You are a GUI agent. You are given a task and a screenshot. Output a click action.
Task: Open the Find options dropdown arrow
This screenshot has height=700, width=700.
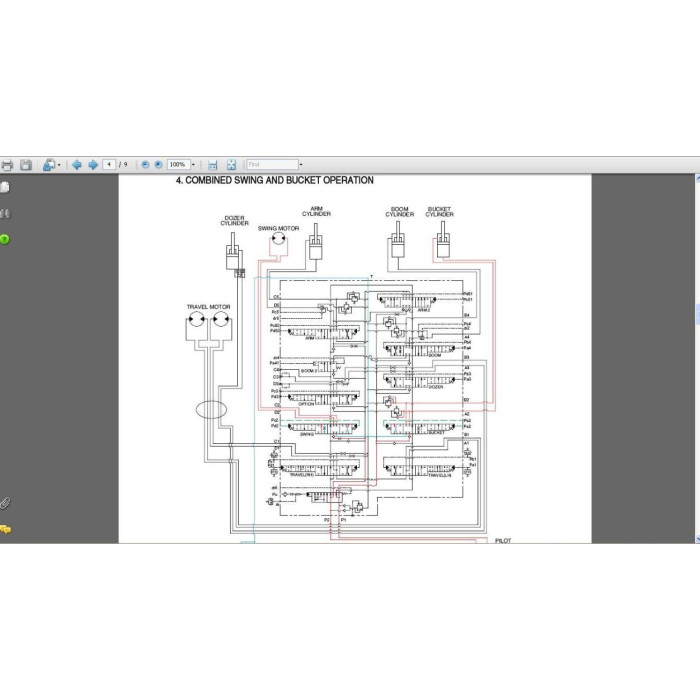[301, 165]
